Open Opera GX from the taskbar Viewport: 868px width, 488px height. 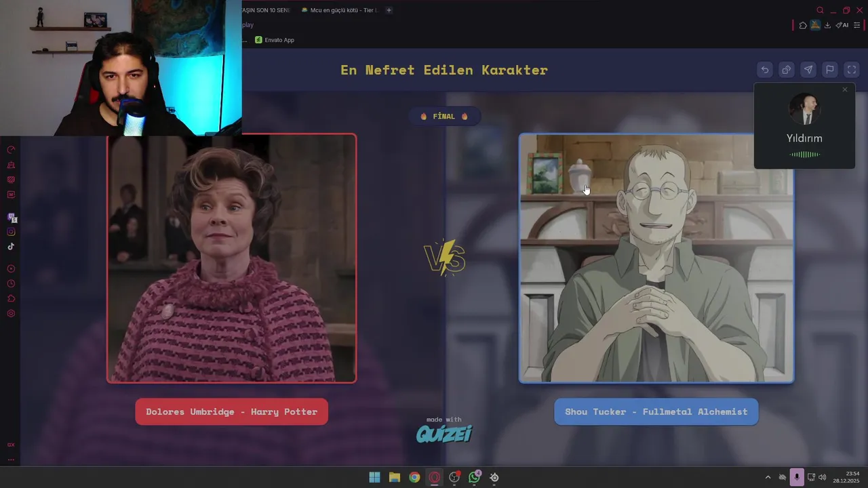click(x=435, y=477)
